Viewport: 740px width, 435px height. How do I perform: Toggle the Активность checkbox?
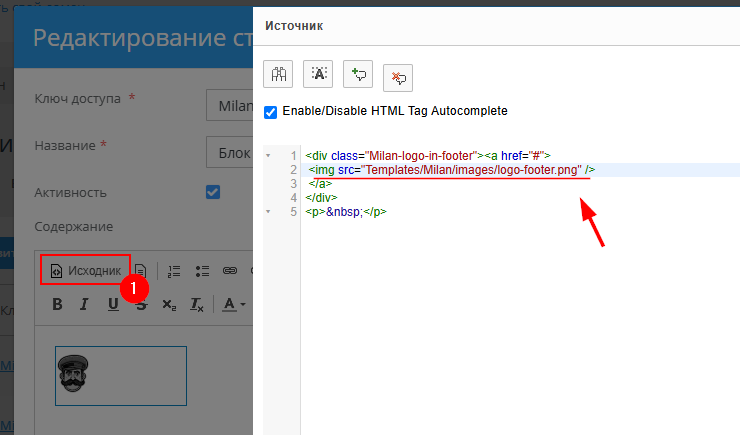pos(212,192)
